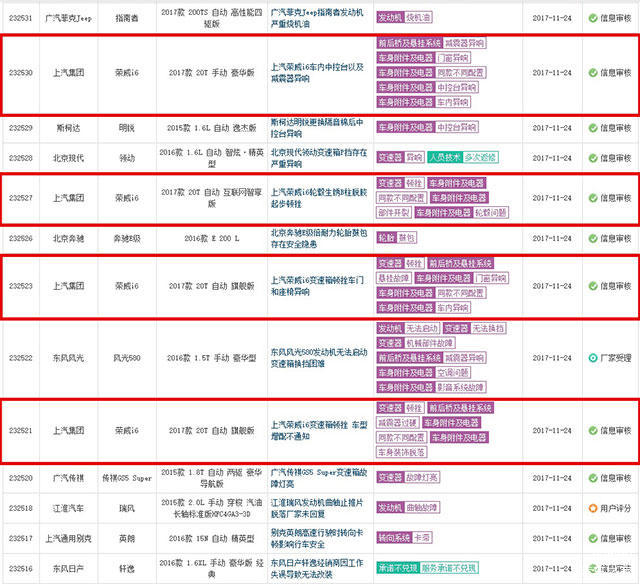Open complaint 上汽荣威i6变速箱顿挫 车型增配不通知

[x=319, y=431]
